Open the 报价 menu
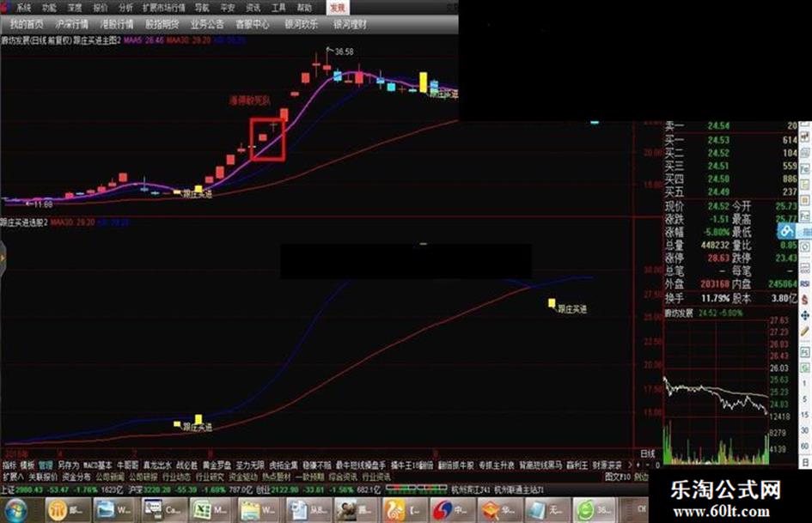The height and width of the screenshot is (523, 812). pos(100,7)
